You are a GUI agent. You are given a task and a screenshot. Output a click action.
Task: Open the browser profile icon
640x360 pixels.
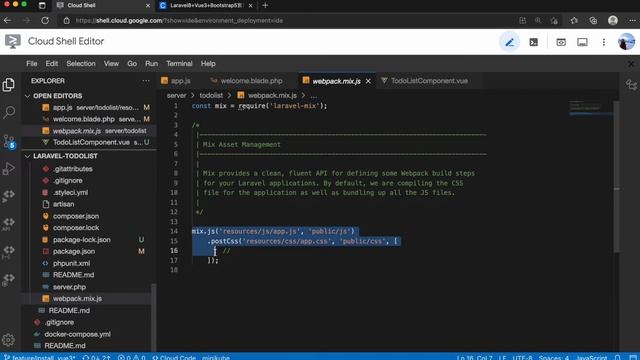[x=613, y=20]
